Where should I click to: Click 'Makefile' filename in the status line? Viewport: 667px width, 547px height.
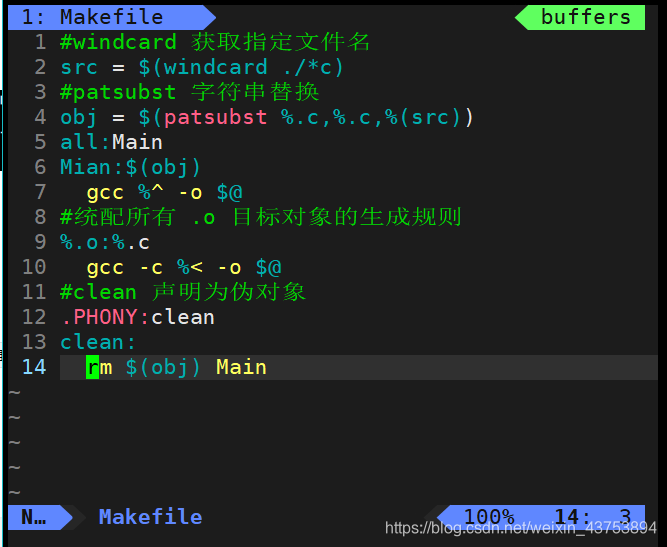click(x=151, y=517)
